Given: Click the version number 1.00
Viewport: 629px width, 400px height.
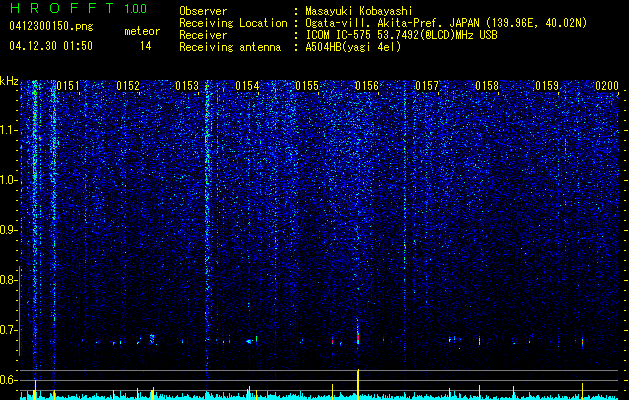Looking at the screenshot, I should click(x=135, y=8).
